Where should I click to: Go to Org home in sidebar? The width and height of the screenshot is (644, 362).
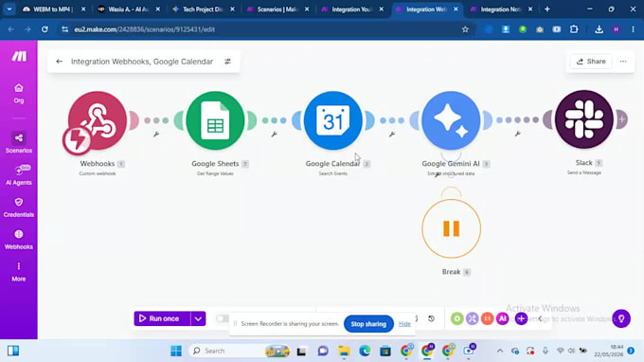tap(19, 93)
